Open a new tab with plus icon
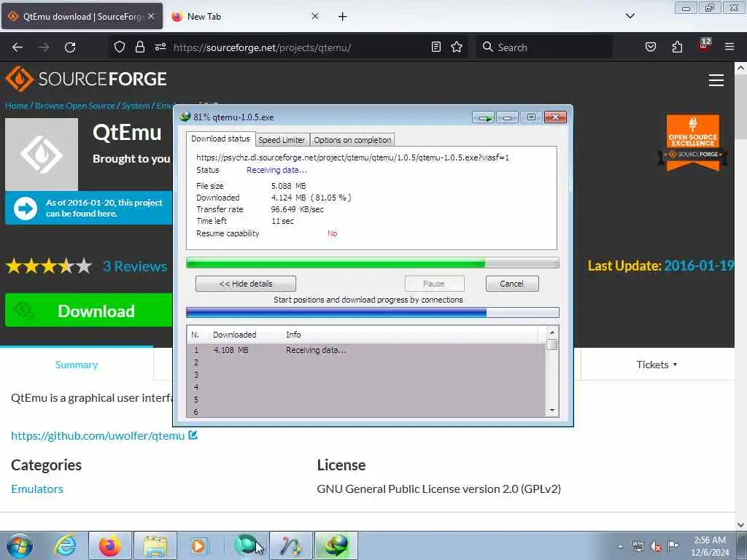Screen dimensions: 747x560 click(x=343, y=17)
